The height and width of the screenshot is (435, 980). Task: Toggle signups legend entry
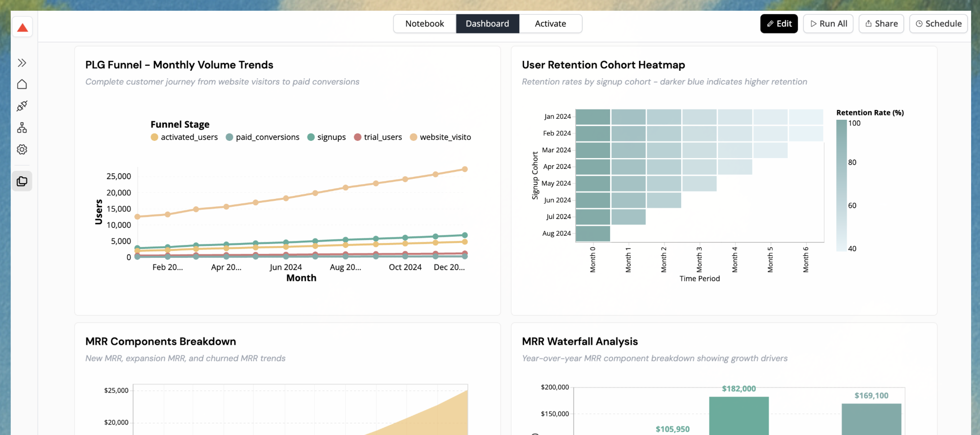point(327,137)
